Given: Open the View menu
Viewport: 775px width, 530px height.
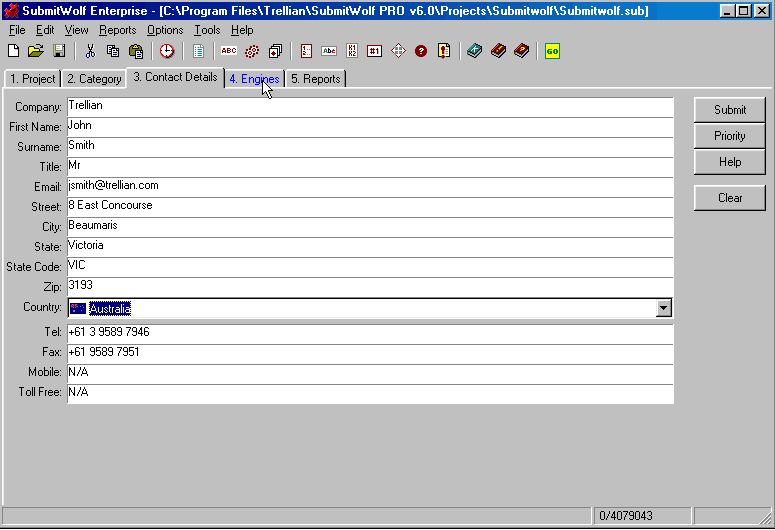Looking at the screenshot, I should 76,30.
